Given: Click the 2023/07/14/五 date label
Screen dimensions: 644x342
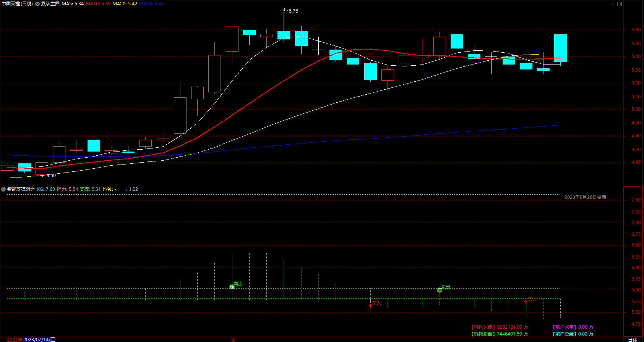Looking at the screenshot, I should [39, 339].
